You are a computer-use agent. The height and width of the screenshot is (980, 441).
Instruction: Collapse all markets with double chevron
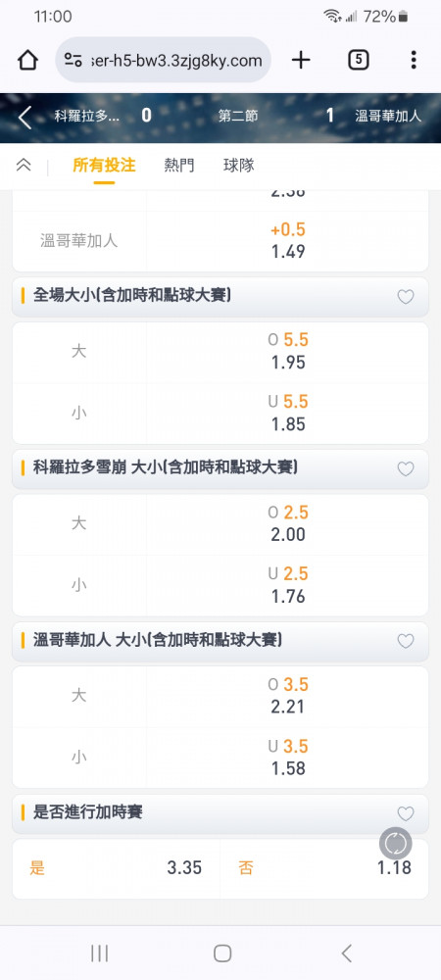[x=24, y=165]
